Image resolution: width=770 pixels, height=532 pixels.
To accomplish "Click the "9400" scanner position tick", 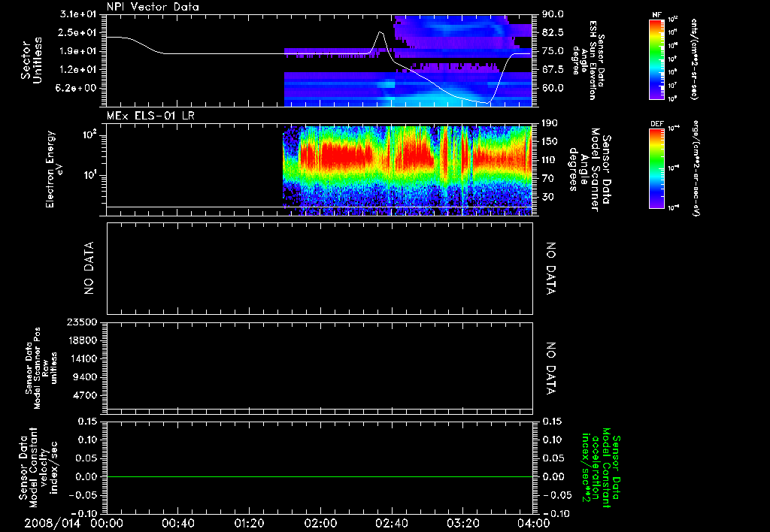I will (x=84, y=377).
